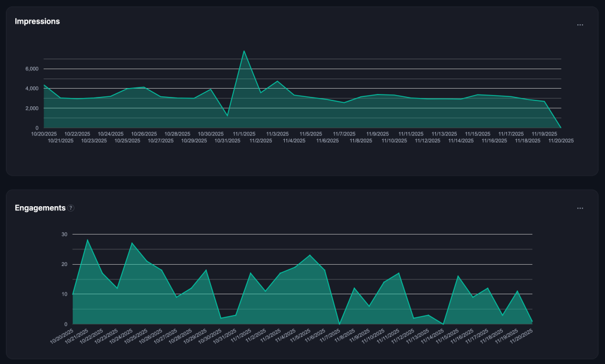This screenshot has height=364, width=605.
Task: Select the Impressions peak on 11/1/2025
Action: click(244, 51)
